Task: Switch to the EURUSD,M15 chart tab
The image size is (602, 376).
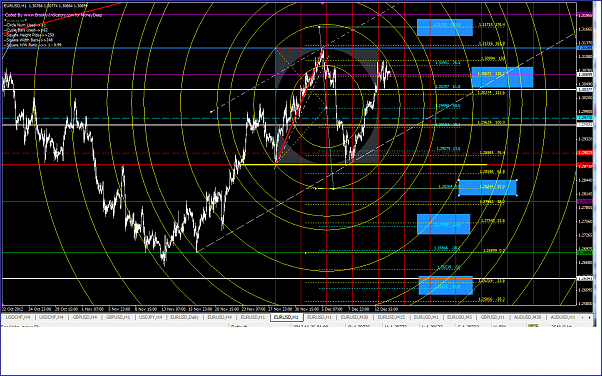Action: (x=391, y=317)
